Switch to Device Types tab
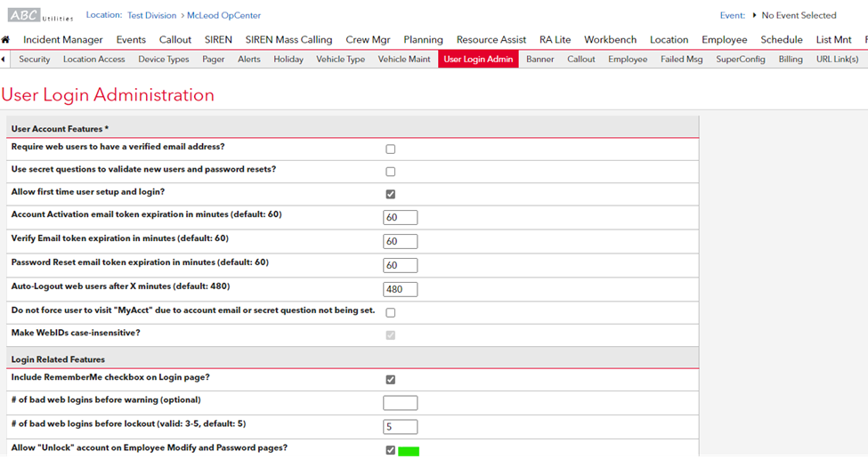 coord(164,60)
